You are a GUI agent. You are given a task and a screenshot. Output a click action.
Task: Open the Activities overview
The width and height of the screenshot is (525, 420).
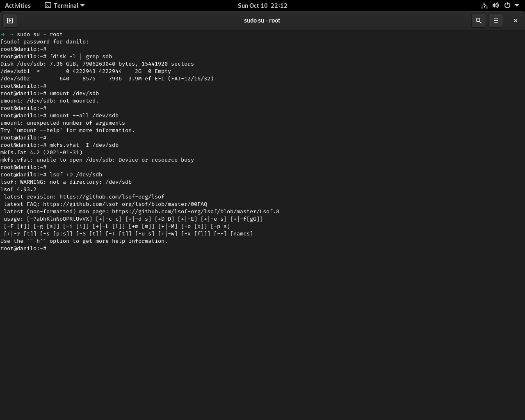(18, 5)
